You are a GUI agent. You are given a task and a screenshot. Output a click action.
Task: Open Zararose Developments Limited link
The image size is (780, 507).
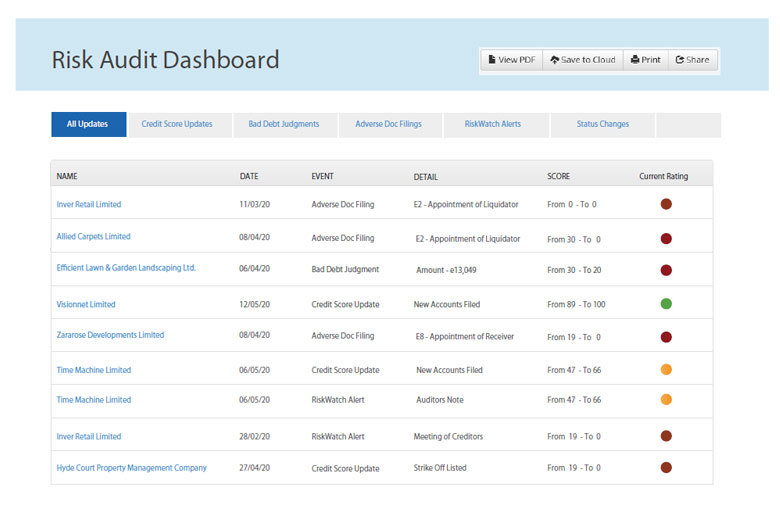pos(110,335)
